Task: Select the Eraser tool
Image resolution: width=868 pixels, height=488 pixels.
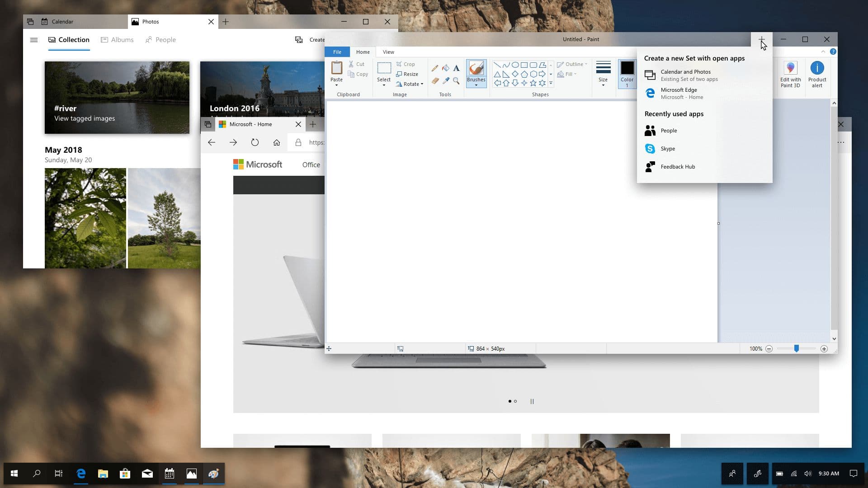Action: pos(435,80)
